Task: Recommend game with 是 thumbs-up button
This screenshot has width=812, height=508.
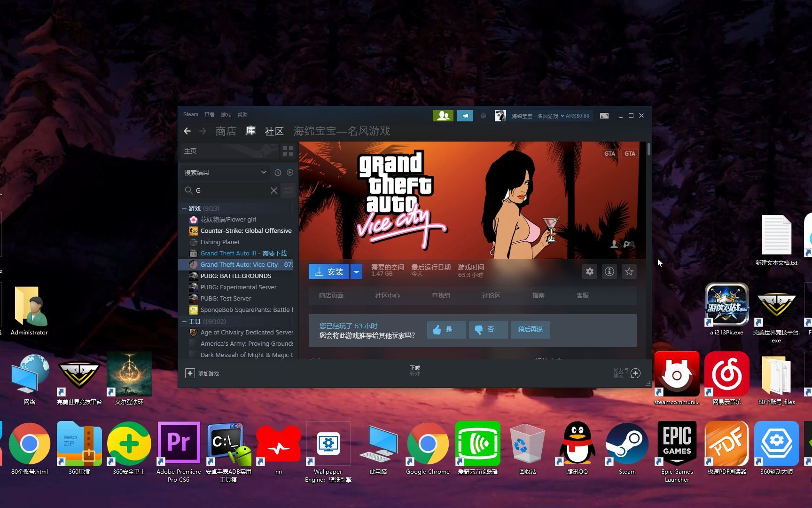Action: pos(446,330)
